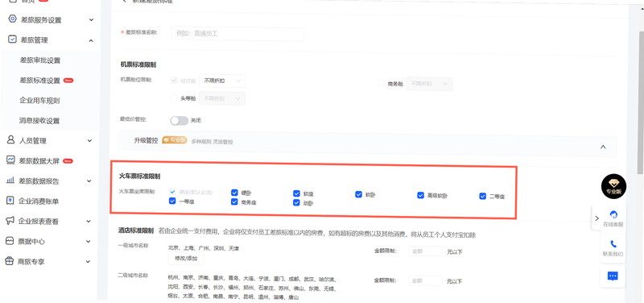Expand the 差旅数据报告 chevron
The height and width of the screenshot is (303, 644).
tap(89, 181)
